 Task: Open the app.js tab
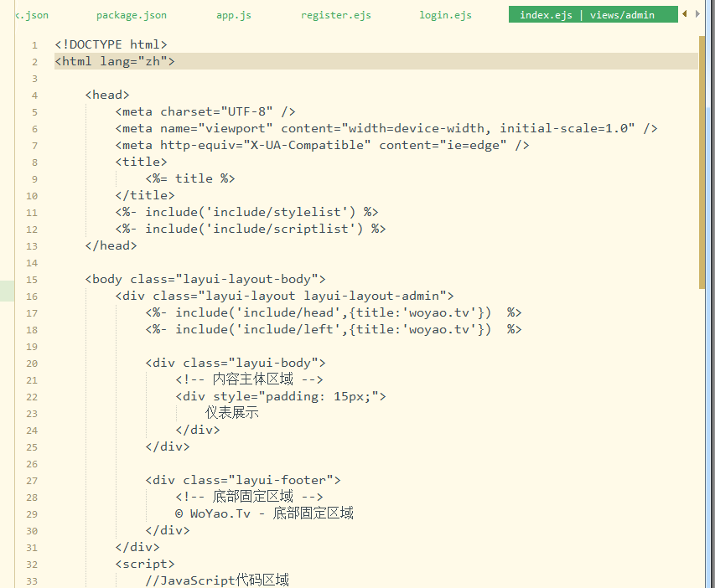(233, 15)
